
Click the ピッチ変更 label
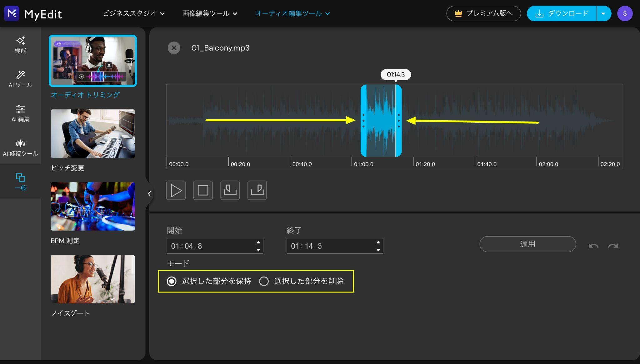click(x=67, y=168)
